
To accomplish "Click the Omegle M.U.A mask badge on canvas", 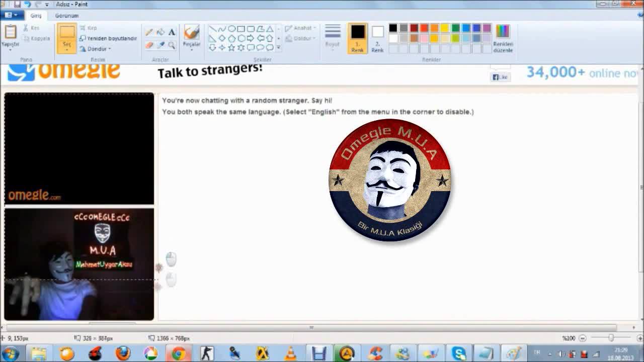I will 390,180.
